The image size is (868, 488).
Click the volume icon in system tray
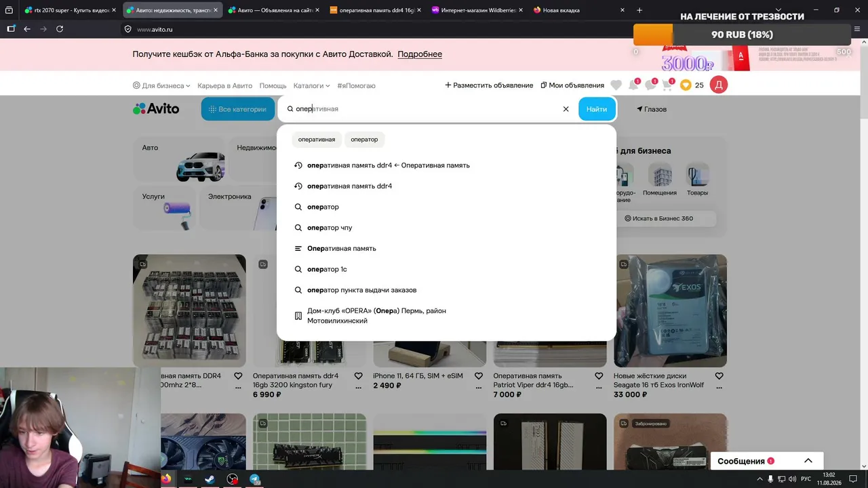[x=792, y=479]
